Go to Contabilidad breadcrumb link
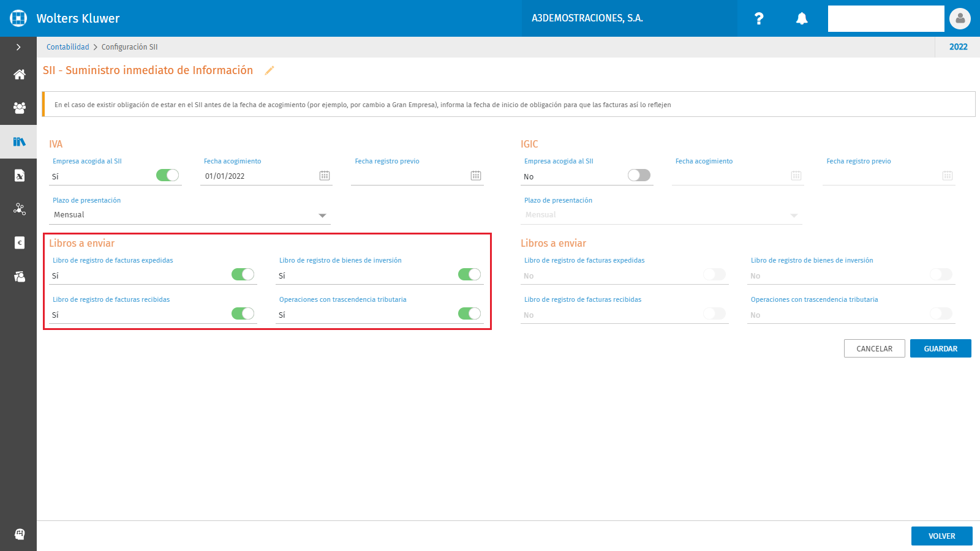The height and width of the screenshot is (551, 980). (68, 47)
